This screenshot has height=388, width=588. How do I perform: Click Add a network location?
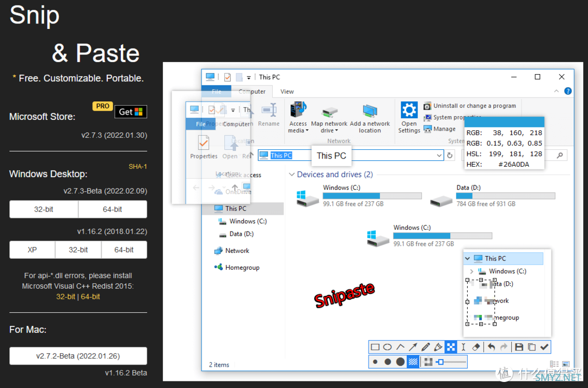370,118
